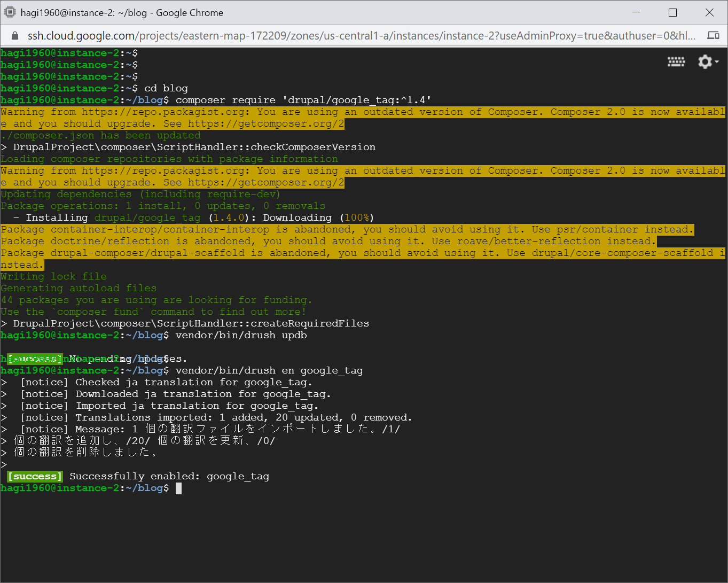Click 'Package operations: 1 install' line
The height and width of the screenshot is (583, 728).
(x=163, y=206)
